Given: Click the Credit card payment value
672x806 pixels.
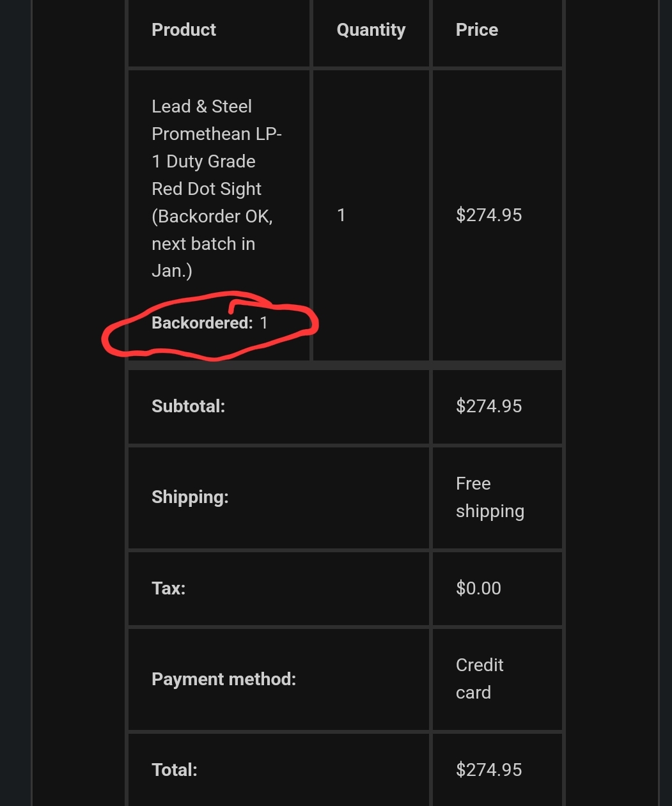Looking at the screenshot, I should pos(480,679).
